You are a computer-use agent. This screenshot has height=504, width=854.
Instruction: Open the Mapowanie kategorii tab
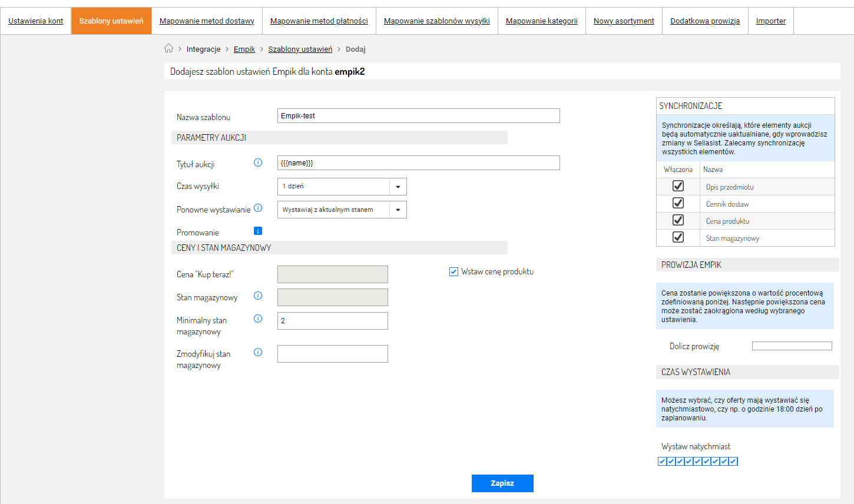pyautogui.click(x=541, y=21)
